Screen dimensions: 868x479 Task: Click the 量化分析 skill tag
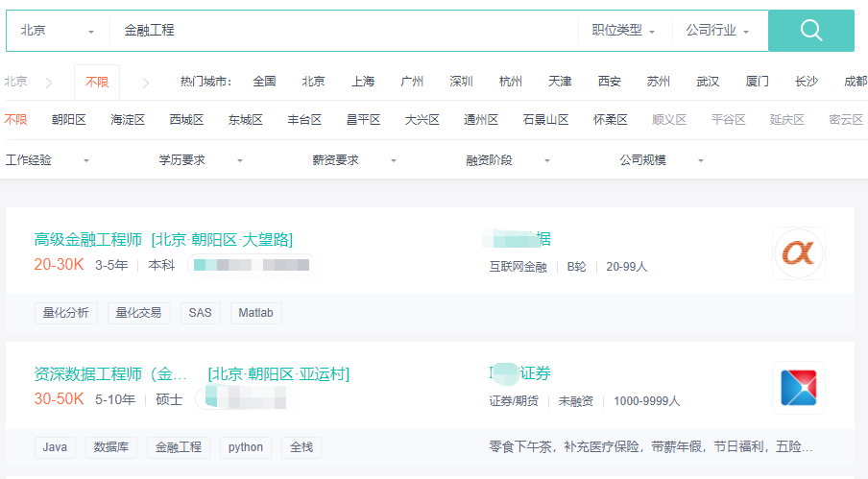pos(65,313)
